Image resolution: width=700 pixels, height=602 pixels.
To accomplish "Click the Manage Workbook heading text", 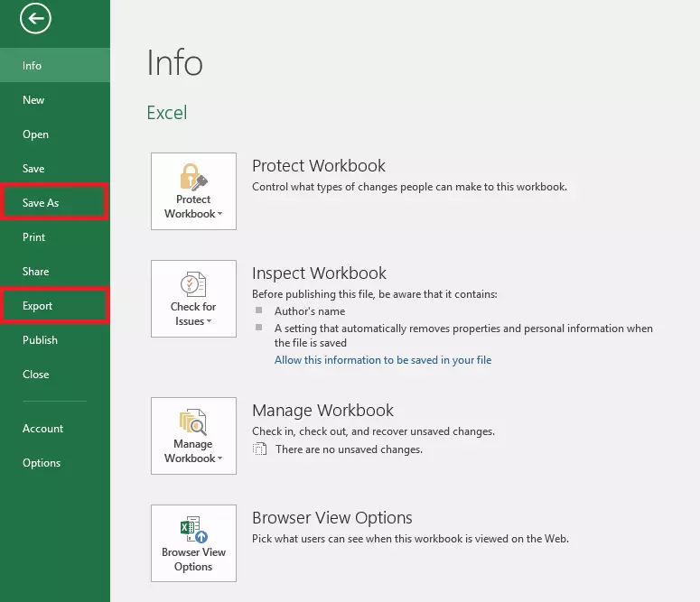I will coord(322,411).
